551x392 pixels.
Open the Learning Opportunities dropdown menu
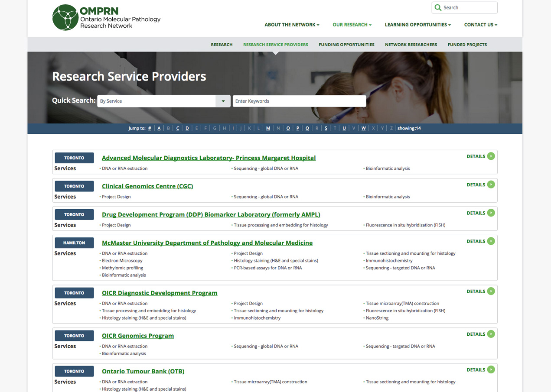point(417,25)
